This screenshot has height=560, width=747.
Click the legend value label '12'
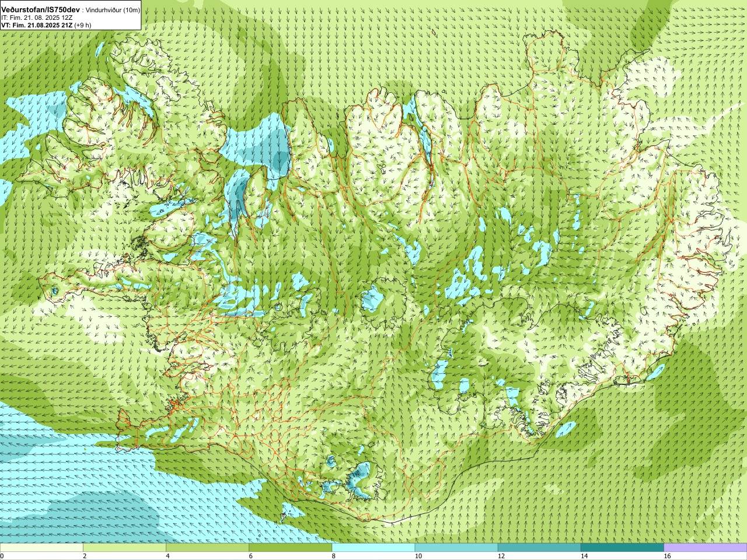pos(501,556)
